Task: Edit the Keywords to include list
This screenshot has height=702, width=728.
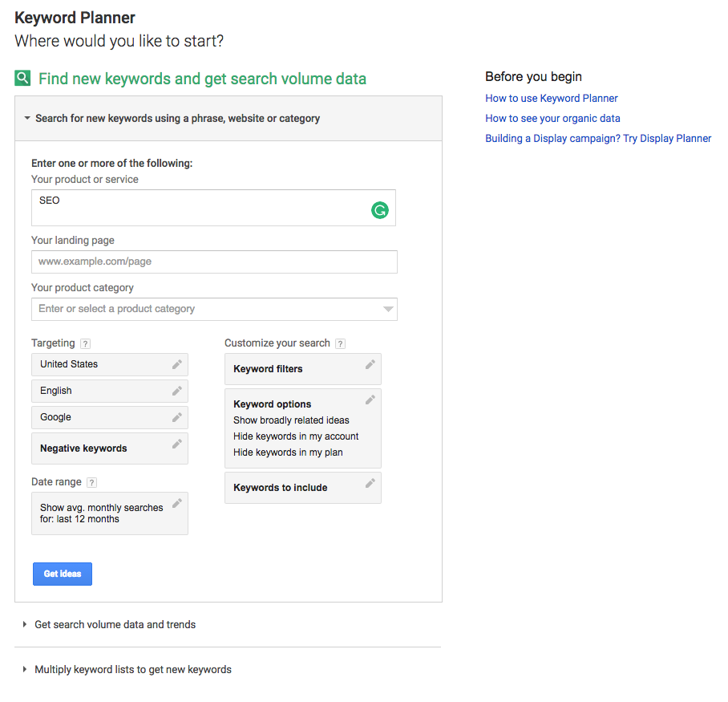Action: pyautogui.click(x=370, y=482)
